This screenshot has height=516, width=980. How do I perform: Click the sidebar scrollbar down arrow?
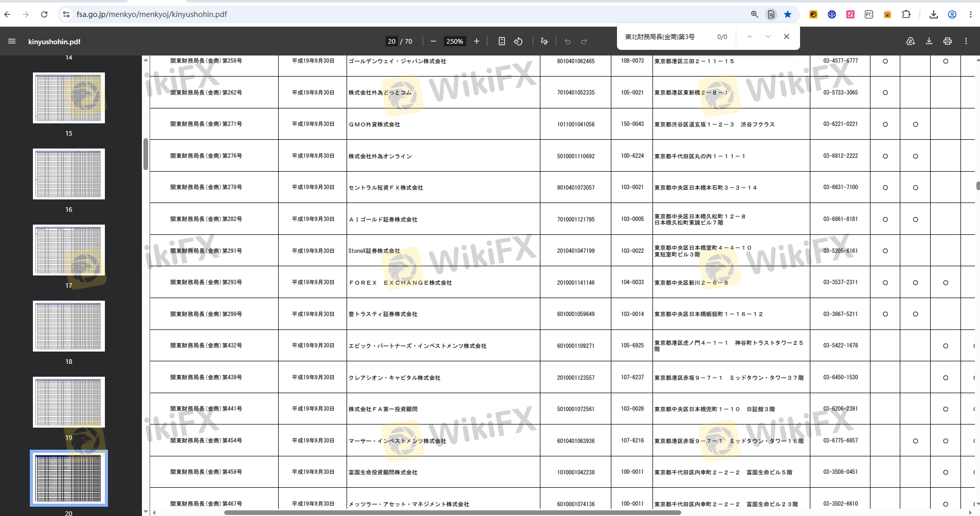(146, 512)
